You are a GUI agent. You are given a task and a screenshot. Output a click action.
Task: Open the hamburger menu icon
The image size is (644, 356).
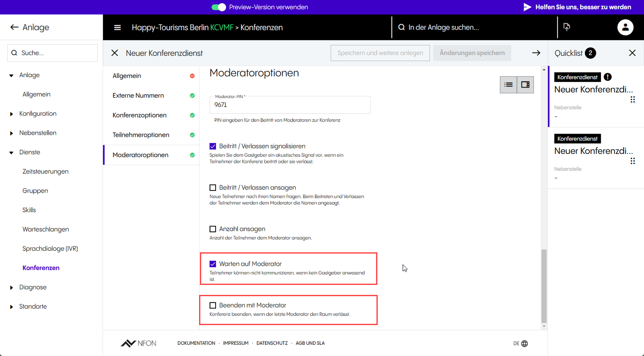pos(118,28)
